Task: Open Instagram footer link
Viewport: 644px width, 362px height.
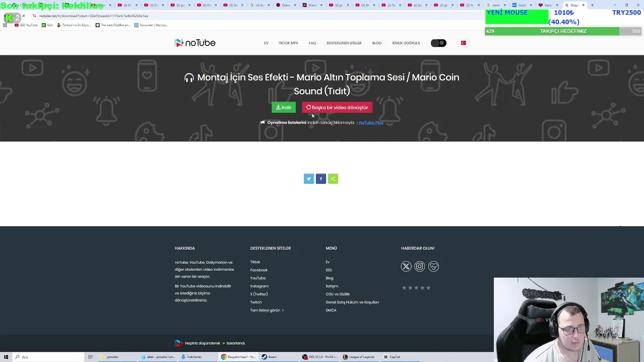Action: (259, 286)
